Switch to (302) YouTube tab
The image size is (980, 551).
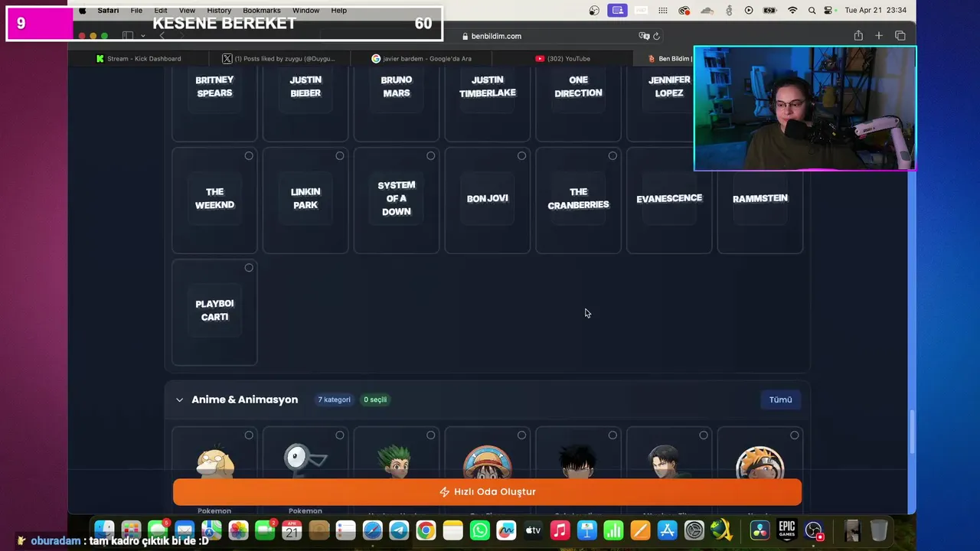click(563, 58)
